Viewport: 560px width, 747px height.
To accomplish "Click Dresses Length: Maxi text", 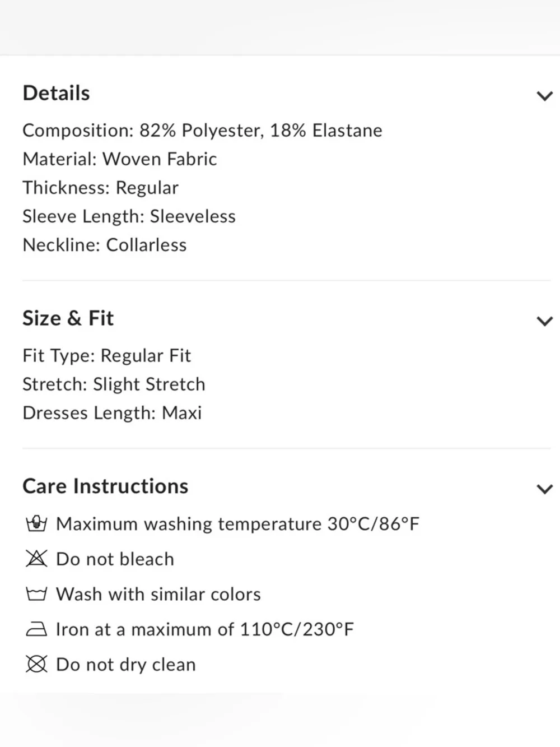I will [112, 413].
